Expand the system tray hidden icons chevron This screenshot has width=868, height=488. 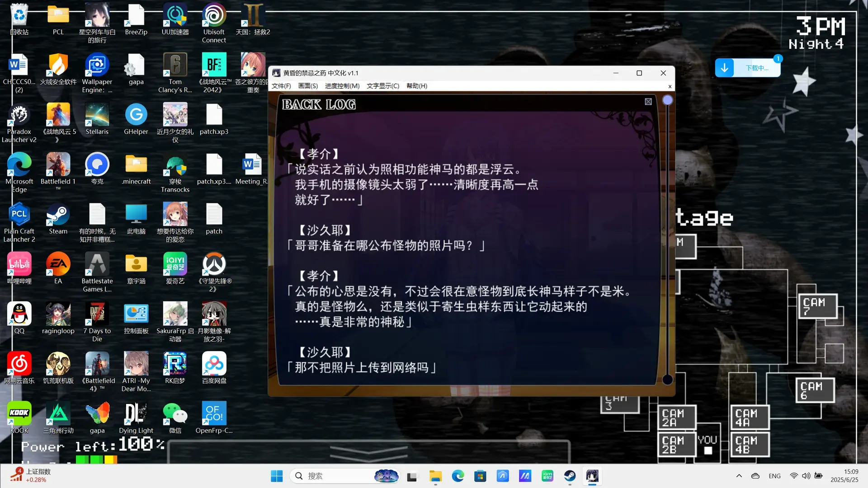coord(739,476)
